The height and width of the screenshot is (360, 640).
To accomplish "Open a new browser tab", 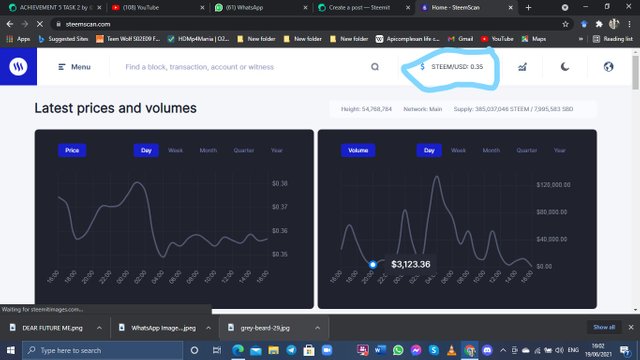I will [x=528, y=7].
